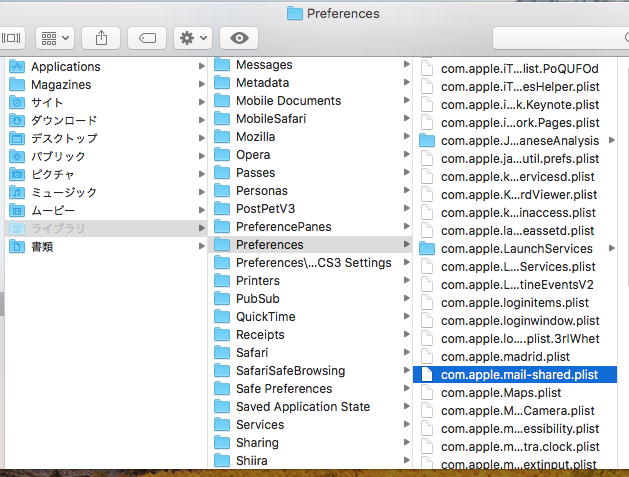Select the Metadata folder name
The width and height of the screenshot is (629, 477).
point(262,83)
